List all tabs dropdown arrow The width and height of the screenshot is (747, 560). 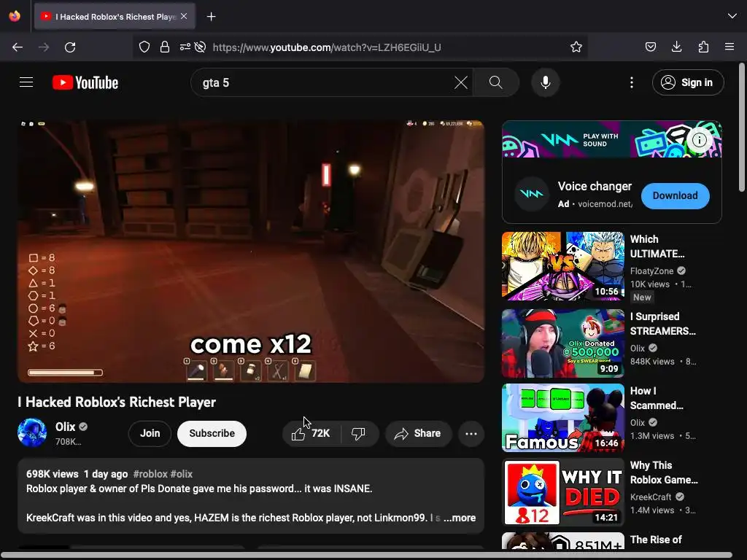point(732,16)
